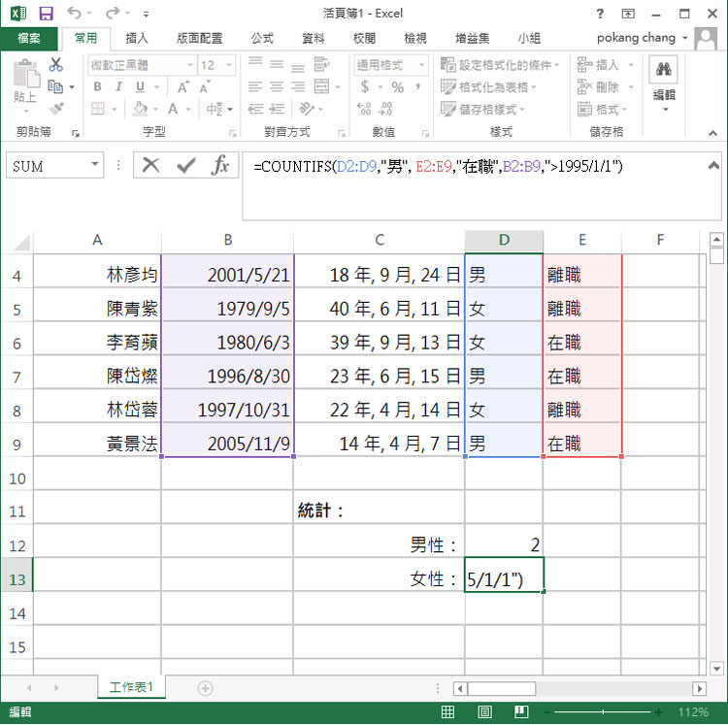The width and height of the screenshot is (728, 725).
Task: Open the Ribbon Display Options button
Action: pos(629,14)
